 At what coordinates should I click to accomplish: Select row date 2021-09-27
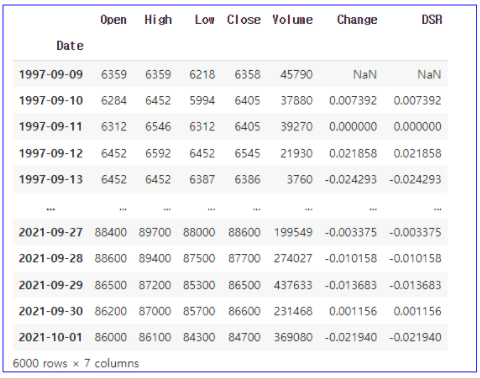(51, 232)
